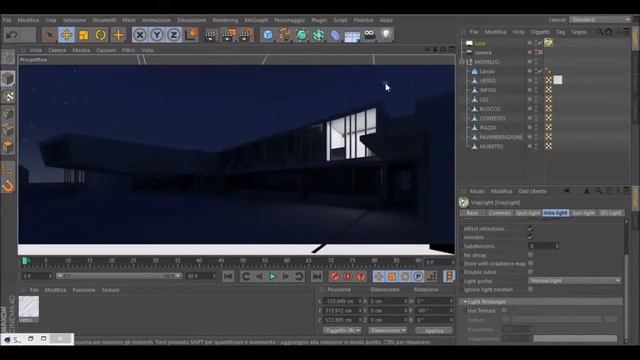Open the Simulazione menu

coord(191,20)
